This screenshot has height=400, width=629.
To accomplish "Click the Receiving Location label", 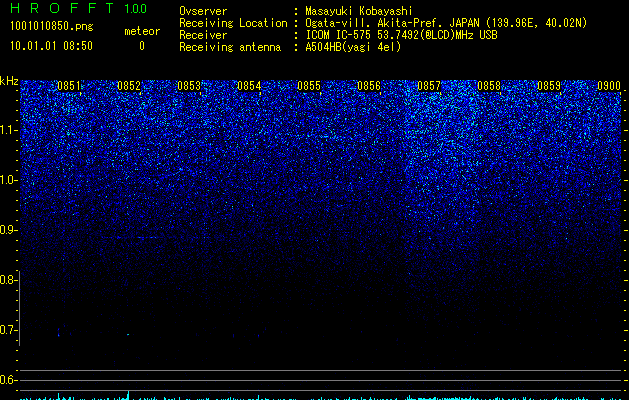I will pos(233,23).
